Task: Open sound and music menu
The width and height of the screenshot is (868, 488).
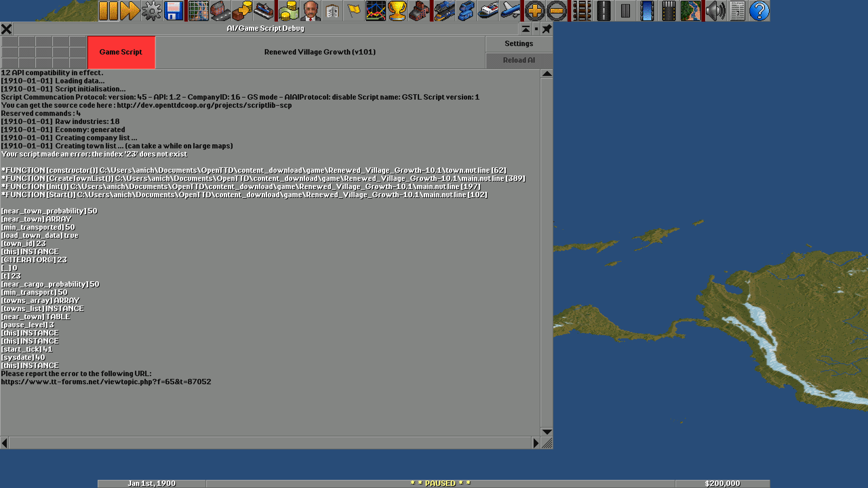Action: click(x=715, y=11)
